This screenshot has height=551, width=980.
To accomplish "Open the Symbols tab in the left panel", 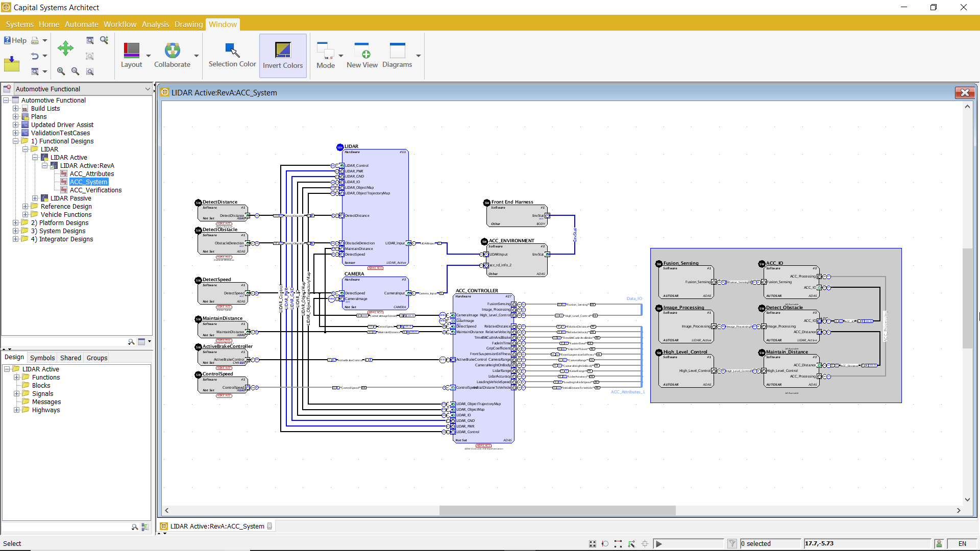I will coord(42,358).
